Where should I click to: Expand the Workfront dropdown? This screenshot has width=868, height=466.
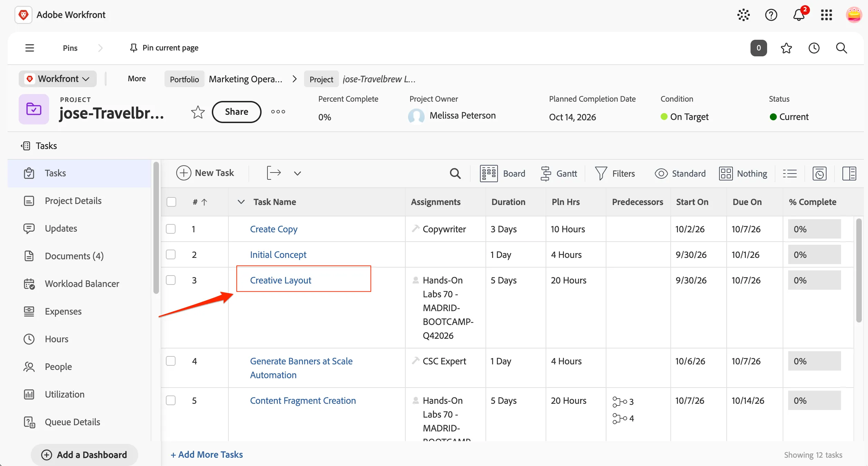click(58, 79)
